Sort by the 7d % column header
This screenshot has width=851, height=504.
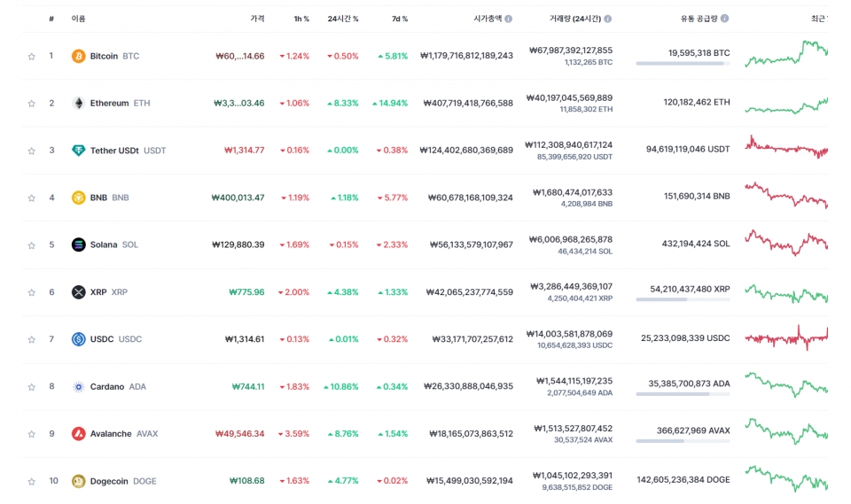tap(399, 19)
